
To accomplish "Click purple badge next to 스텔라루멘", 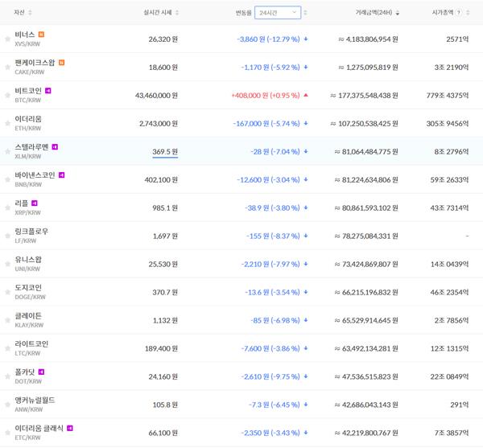I will click(55, 146).
